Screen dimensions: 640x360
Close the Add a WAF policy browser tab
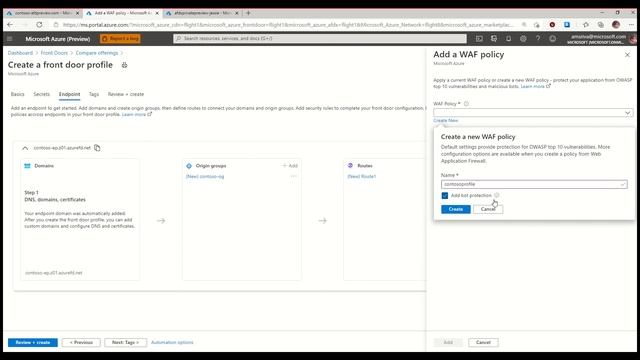tap(157, 13)
